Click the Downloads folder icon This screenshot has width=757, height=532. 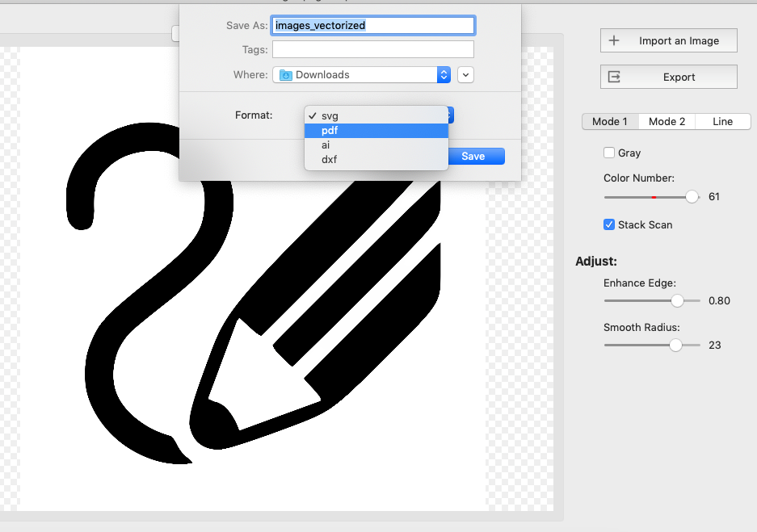[286, 75]
